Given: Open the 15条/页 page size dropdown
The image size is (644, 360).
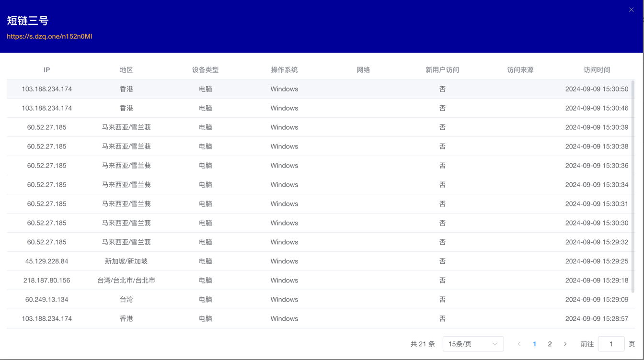Looking at the screenshot, I should coord(473,344).
